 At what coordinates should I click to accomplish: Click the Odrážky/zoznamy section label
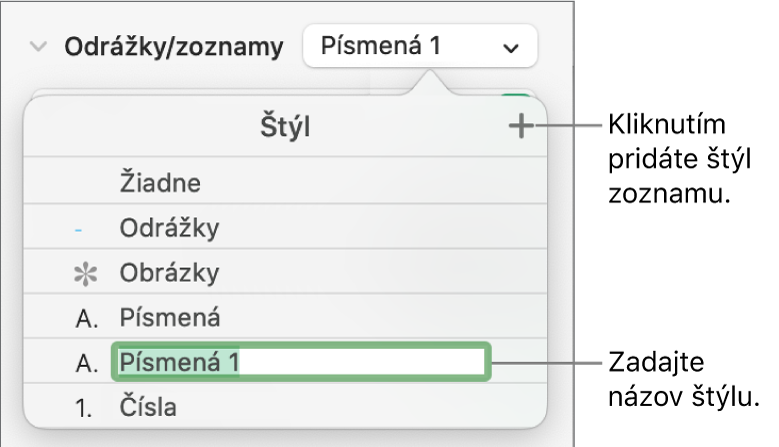click(x=174, y=46)
